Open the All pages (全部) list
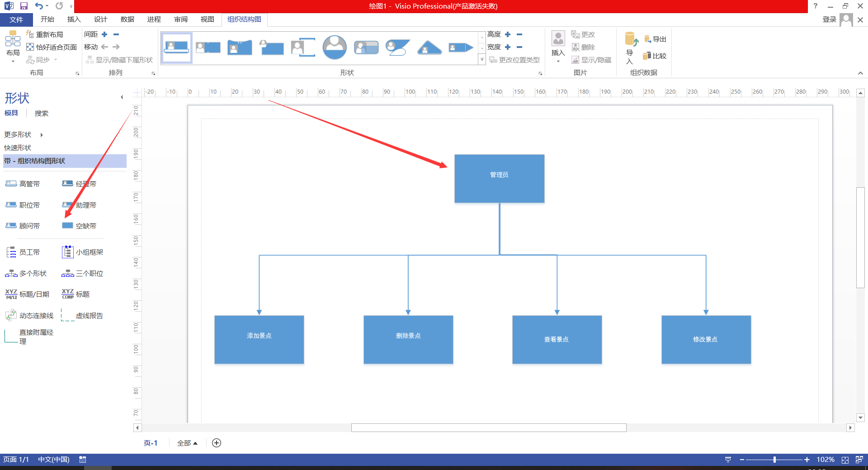 (x=187, y=443)
